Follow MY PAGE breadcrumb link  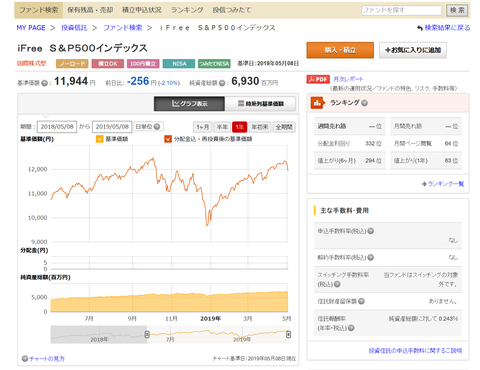(31, 28)
